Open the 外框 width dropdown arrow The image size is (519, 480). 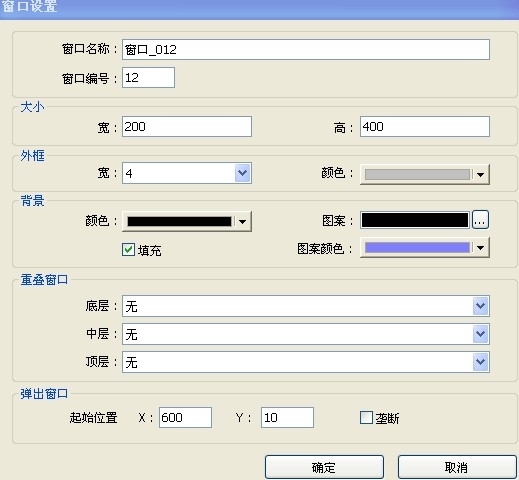click(242, 173)
